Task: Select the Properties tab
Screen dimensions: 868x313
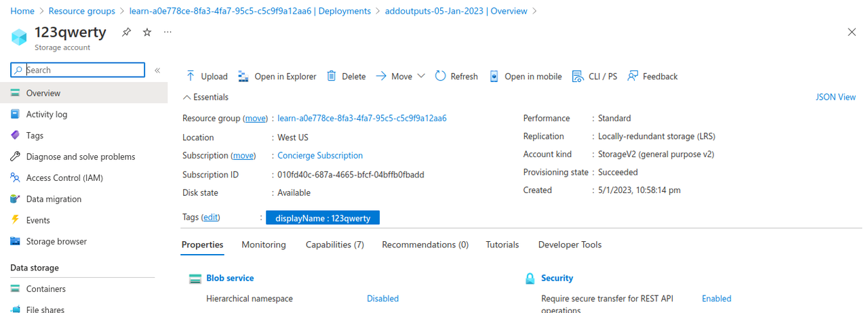Action: coord(202,245)
